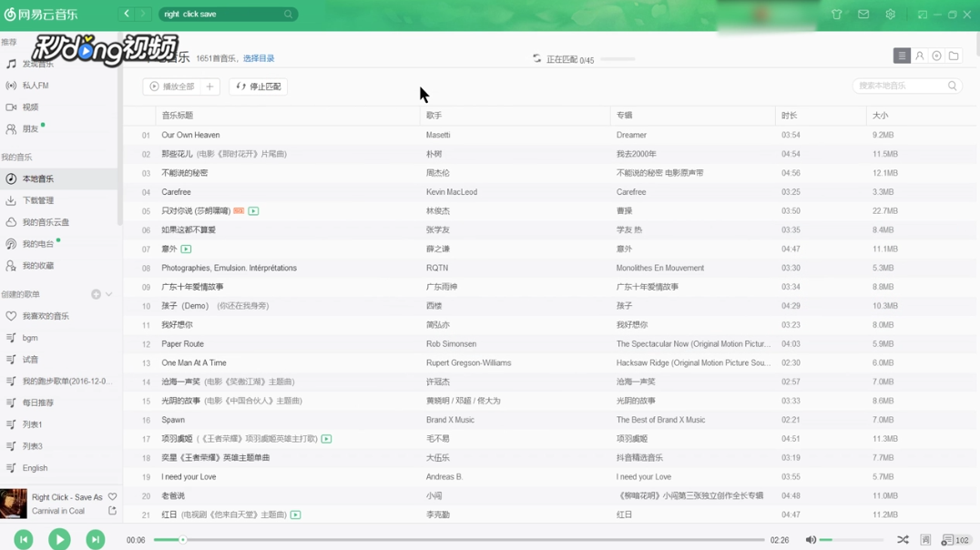Open the skin theme shirt icon

coord(836,14)
